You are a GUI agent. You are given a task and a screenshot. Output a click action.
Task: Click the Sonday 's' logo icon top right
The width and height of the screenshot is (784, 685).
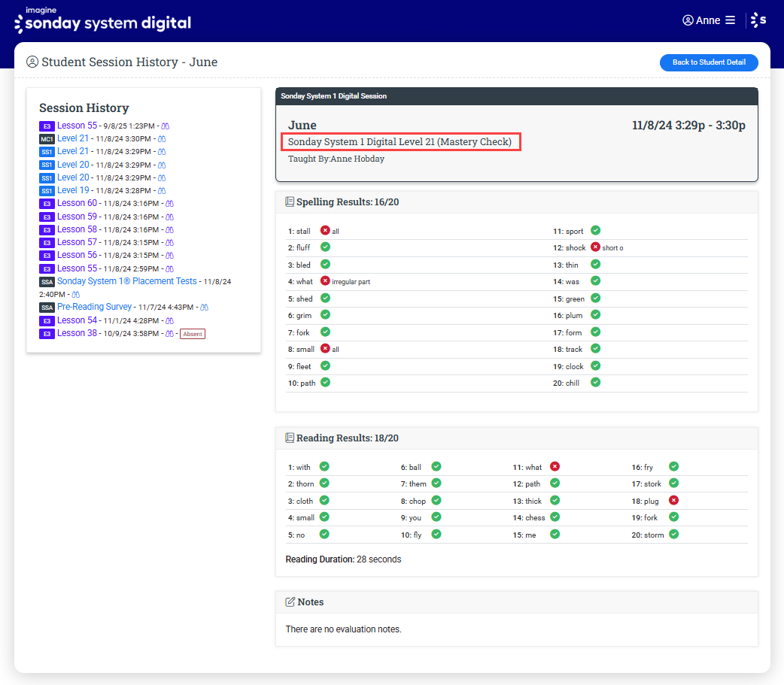point(758,20)
